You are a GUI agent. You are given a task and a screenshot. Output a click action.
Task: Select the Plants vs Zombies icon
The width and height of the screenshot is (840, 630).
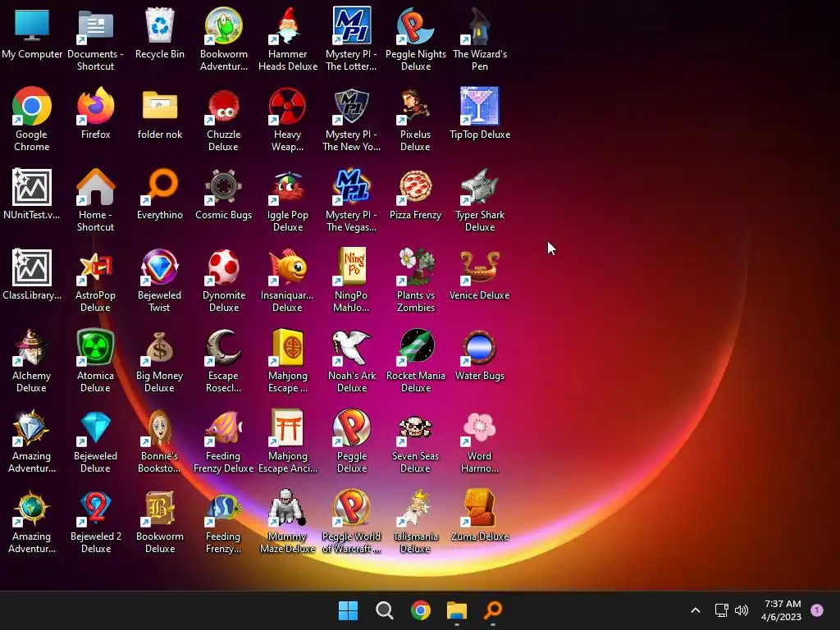(416, 267)
